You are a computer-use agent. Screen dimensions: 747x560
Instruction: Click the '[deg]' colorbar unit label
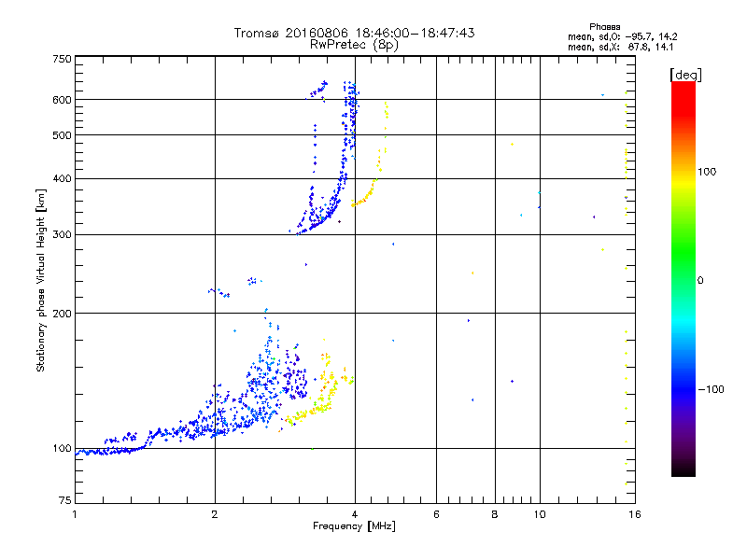pyautogui.click(x=685, y=75)
